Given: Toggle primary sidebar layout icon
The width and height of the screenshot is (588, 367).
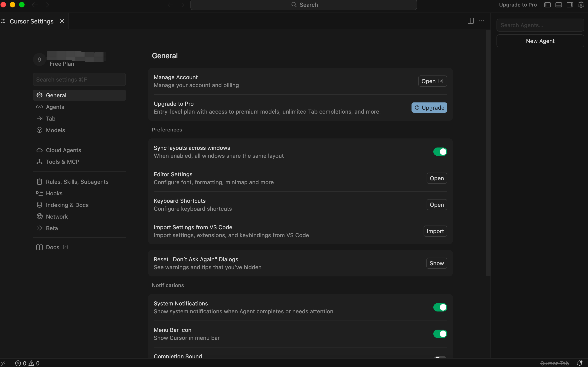Looking at the screenshot, I should [x=547, y=5].
